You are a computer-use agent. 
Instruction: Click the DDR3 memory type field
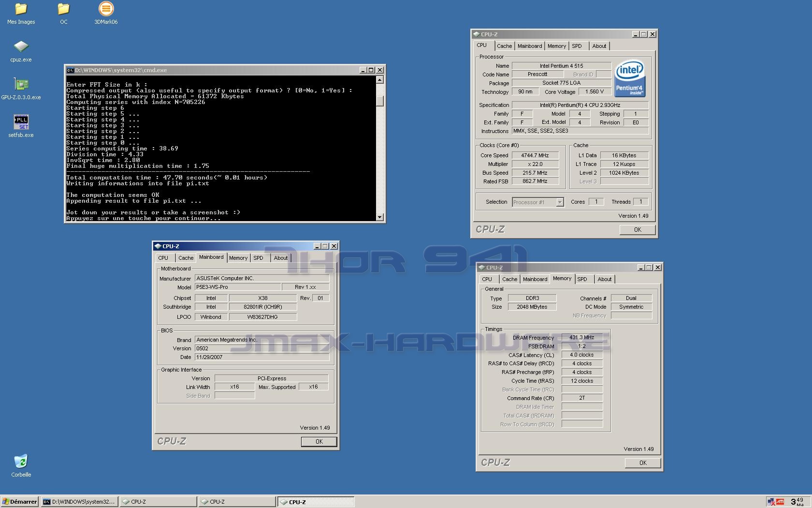coord(533,298)
